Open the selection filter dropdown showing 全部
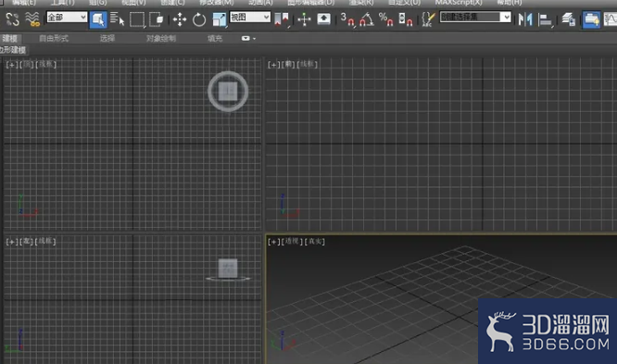This screenshot has width=617, height=364. (x=67, y=18)
